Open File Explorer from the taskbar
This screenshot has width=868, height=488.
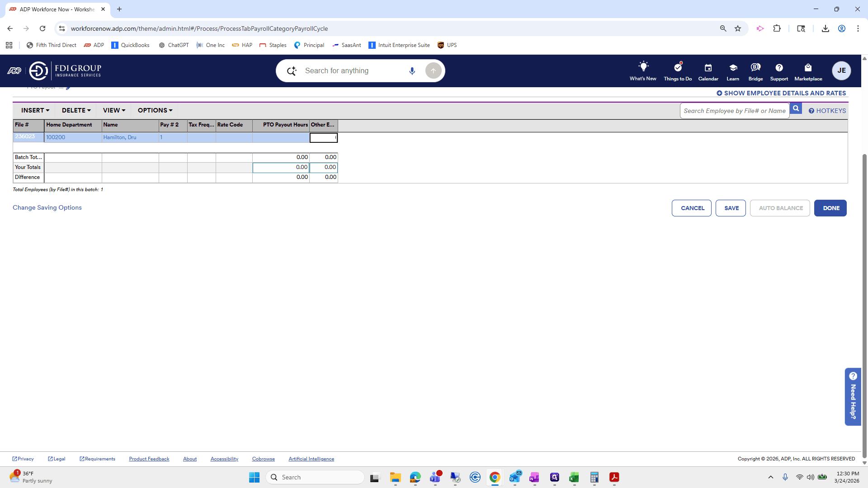coord(395,477)
